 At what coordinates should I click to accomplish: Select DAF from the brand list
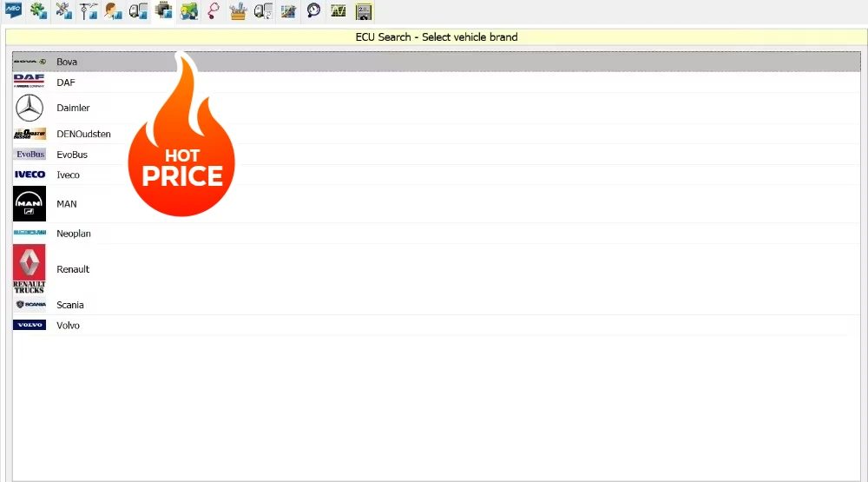[x=437, y=82]
